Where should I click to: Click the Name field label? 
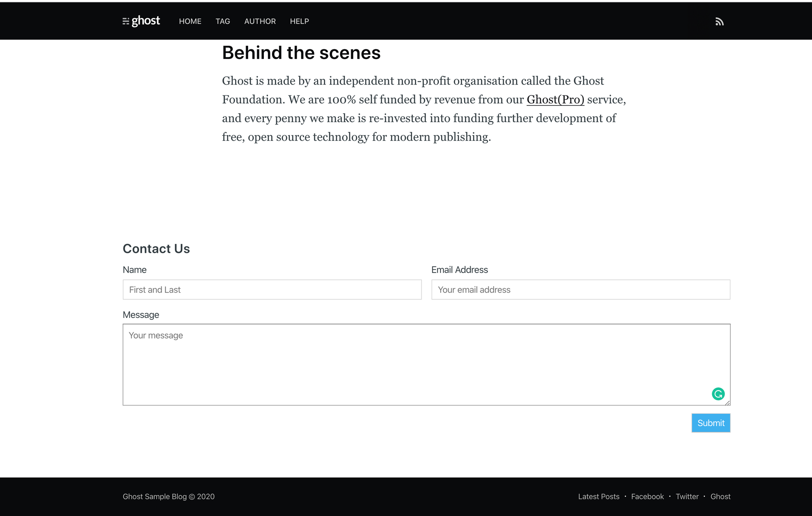[134, 270]
